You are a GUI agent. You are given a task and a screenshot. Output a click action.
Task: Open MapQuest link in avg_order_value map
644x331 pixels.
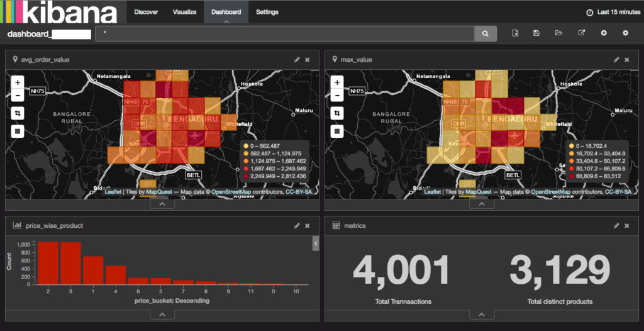coord(158,192)
